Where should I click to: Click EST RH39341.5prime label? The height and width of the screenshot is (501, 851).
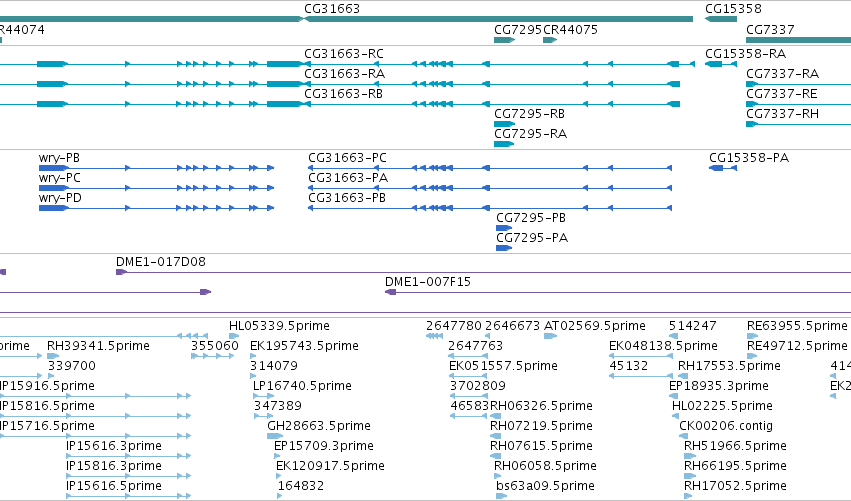(98, 346)
